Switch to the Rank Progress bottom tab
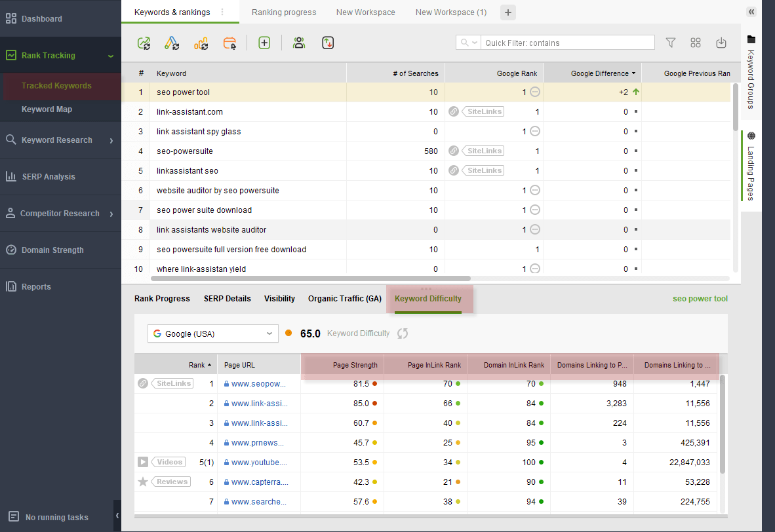Screen dimensions: 775x532 click(x=162, y=298)
